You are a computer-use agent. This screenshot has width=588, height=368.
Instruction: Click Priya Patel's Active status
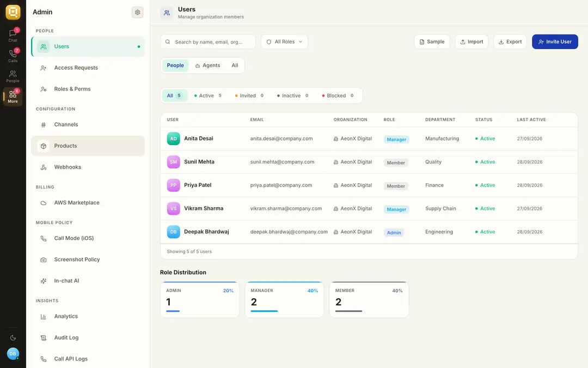point(485,185)
